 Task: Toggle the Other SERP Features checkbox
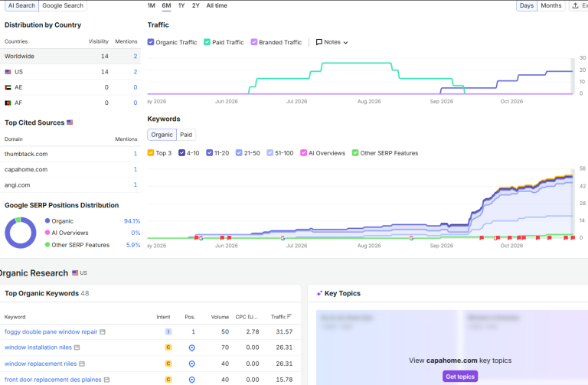point(355,152)
